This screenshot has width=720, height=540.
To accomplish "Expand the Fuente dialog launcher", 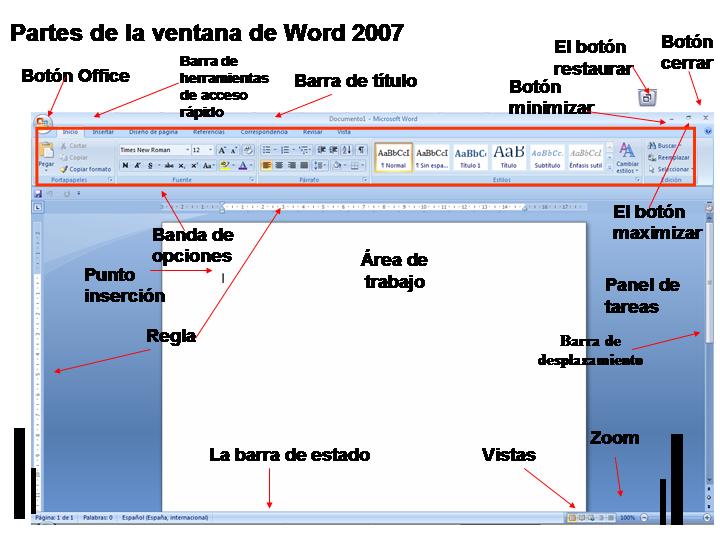I will pos(252,180).
